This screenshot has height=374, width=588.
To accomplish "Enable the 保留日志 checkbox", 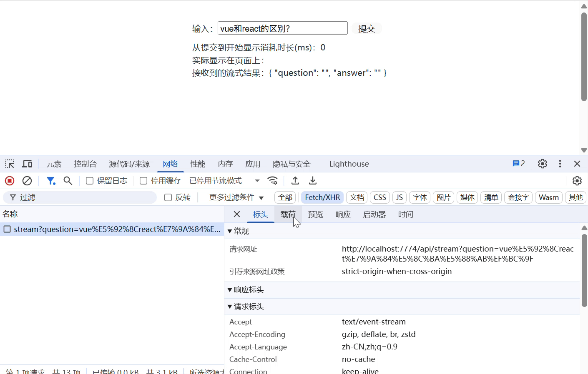I will click(89, 180).
